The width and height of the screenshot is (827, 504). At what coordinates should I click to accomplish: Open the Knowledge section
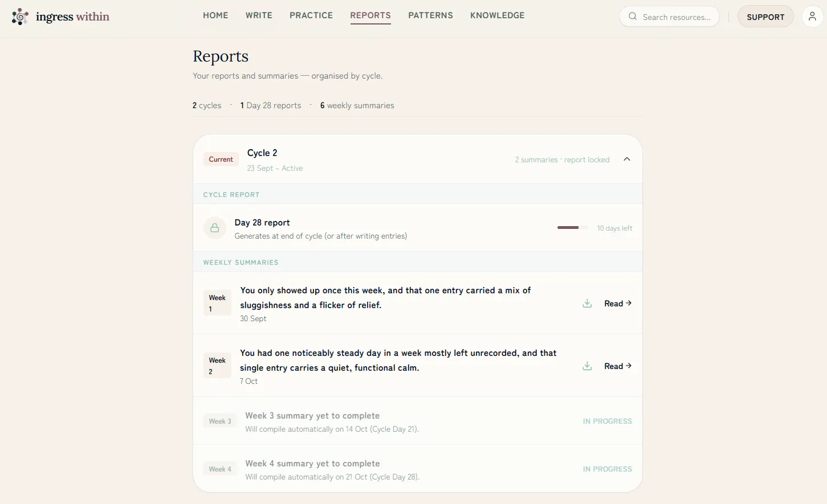tap(497, 15)
